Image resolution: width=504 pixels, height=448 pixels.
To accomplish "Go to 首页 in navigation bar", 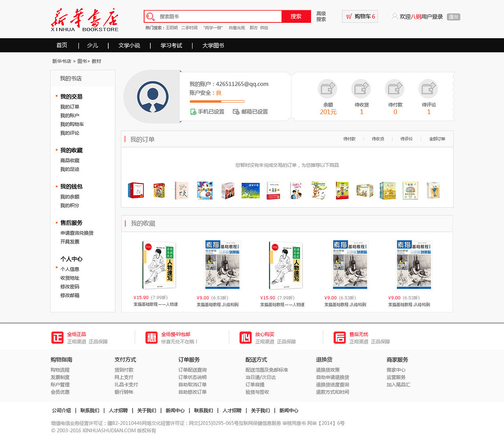I will point(62,45).
